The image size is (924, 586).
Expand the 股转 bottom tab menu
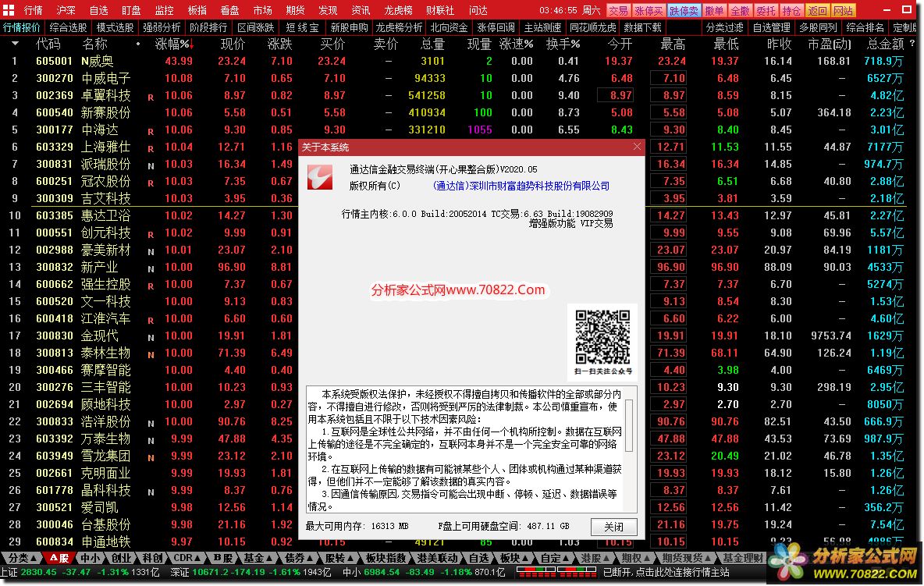pyautogui.click(x=339, y=557)
